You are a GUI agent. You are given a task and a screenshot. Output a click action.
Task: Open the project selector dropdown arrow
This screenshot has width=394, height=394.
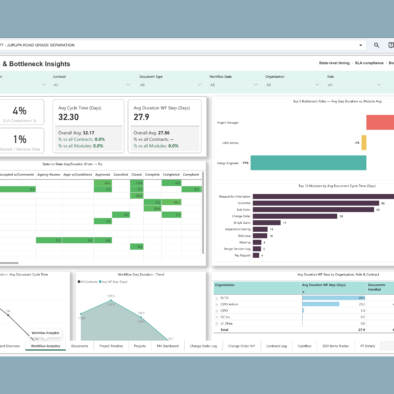tap(361, 45)
